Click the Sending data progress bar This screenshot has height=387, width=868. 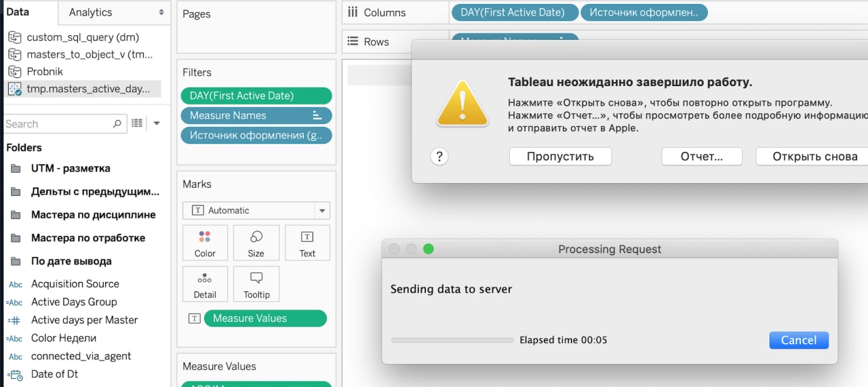point(452,340)
